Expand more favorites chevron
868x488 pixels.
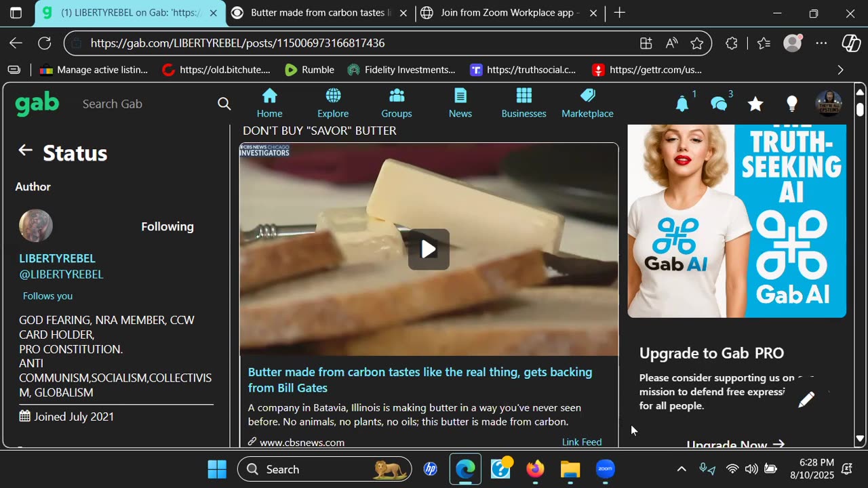841,70
